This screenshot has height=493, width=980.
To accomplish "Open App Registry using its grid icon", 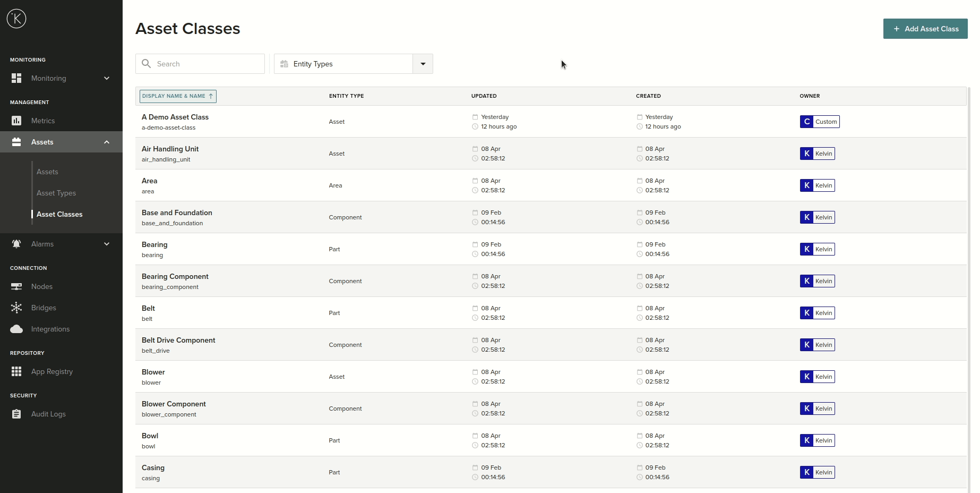I will 16,371.
